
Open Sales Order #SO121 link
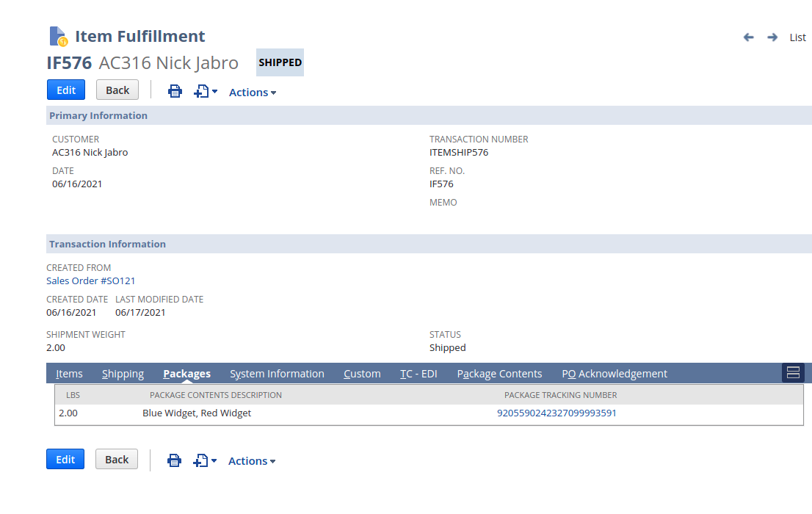[91, 280]
